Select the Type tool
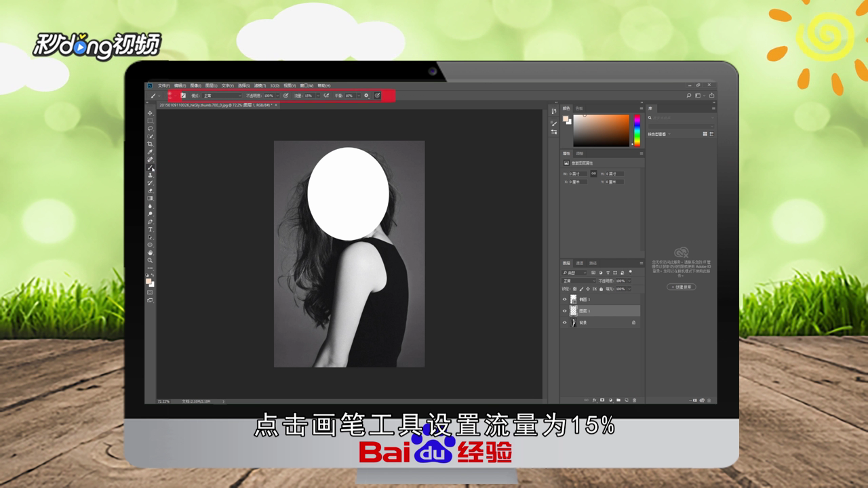868x488 pixels. (150, 230)
